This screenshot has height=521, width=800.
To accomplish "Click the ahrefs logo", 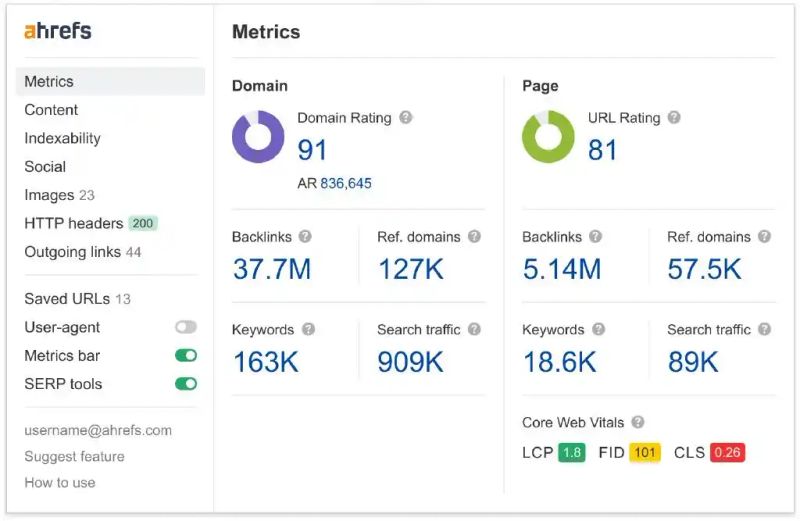I will pos(58,31).
